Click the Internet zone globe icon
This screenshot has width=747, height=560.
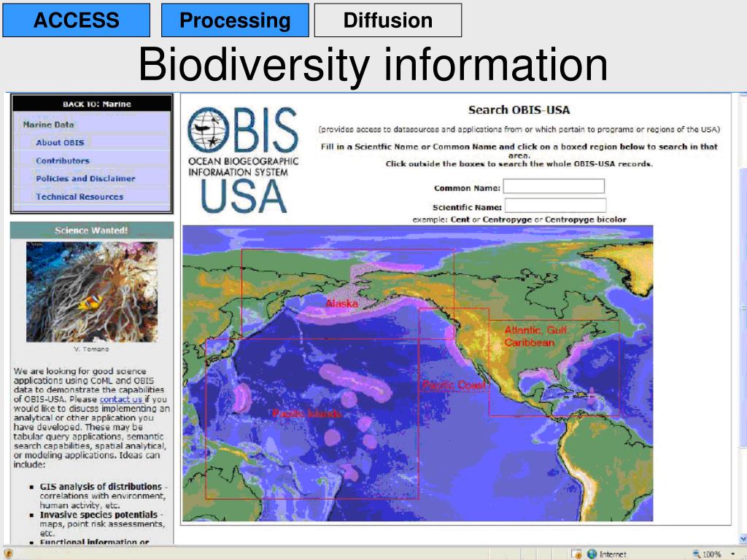click(592, 554)
